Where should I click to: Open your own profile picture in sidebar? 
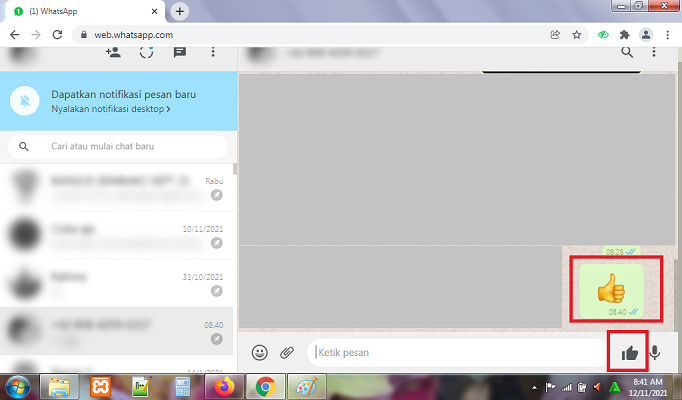click(23, 54)
